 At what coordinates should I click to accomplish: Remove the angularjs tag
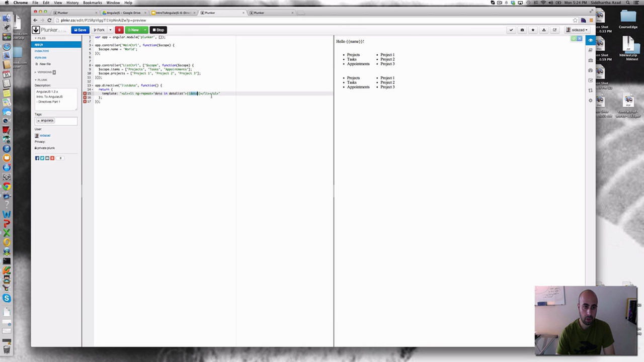click(x=38, y=121)
